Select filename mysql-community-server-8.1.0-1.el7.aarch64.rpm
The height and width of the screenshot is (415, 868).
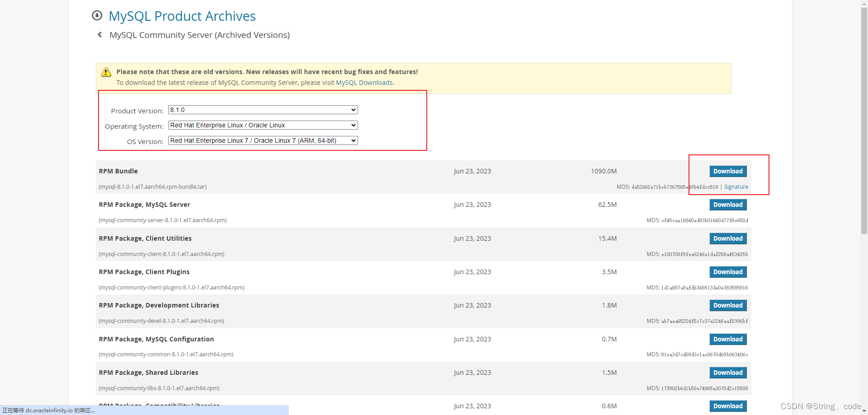click(163, 220)
